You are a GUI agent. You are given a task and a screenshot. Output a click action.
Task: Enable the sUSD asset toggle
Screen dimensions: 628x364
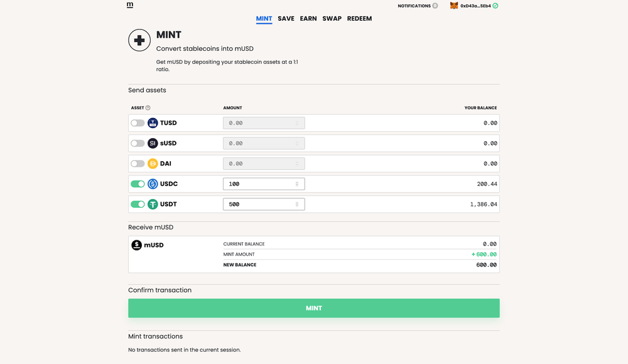point(138,143)
